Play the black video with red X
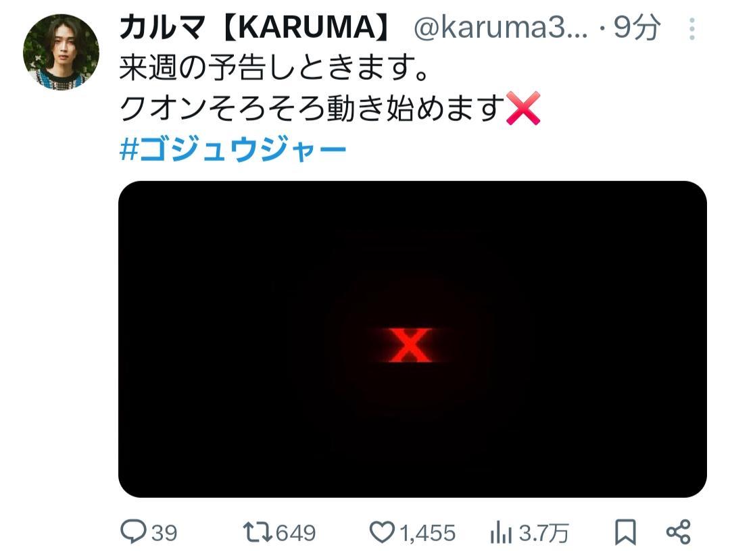The image size is (730, 560). pyautogui.click(x=412, y=339)
